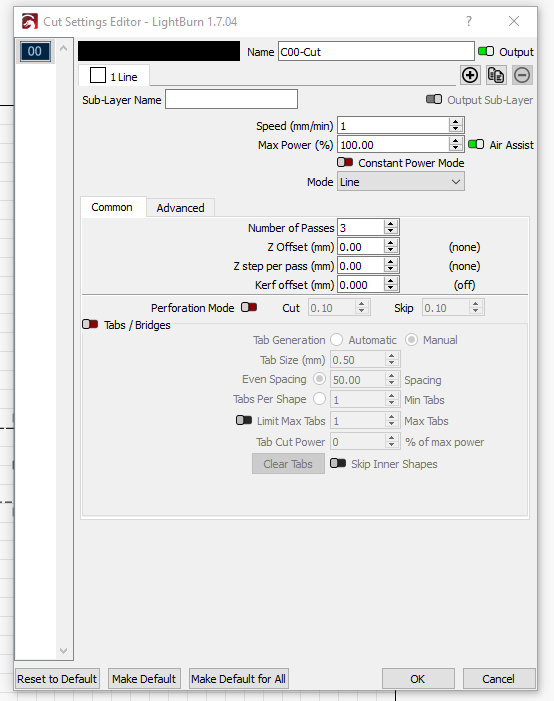This screenshot has width=554, height=701.
Task: Confirm settings with OK button
Action: [418, 679]
